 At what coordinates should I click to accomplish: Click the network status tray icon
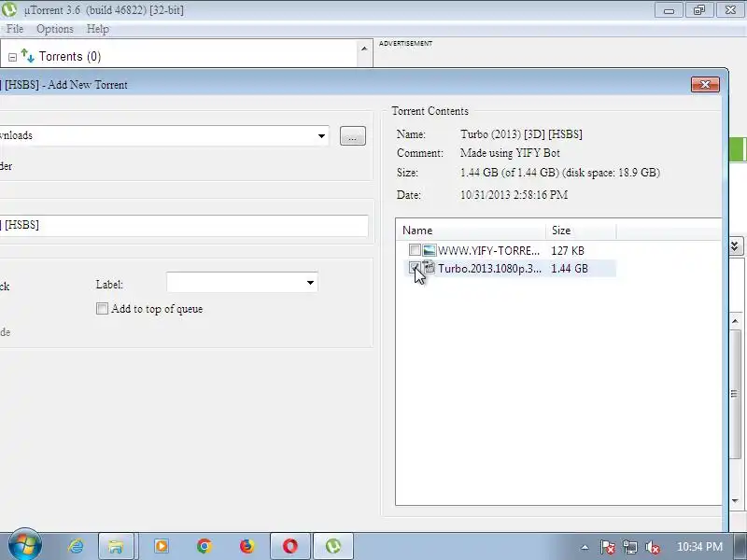tap(629, 547)
